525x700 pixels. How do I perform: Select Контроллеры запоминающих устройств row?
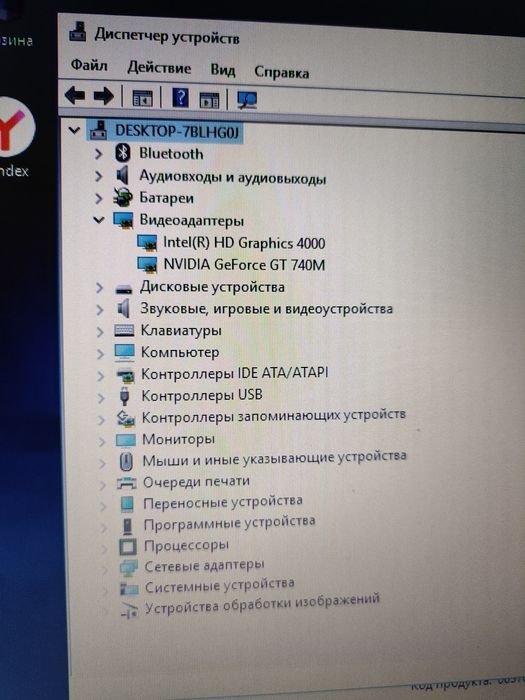coord(274,416)
